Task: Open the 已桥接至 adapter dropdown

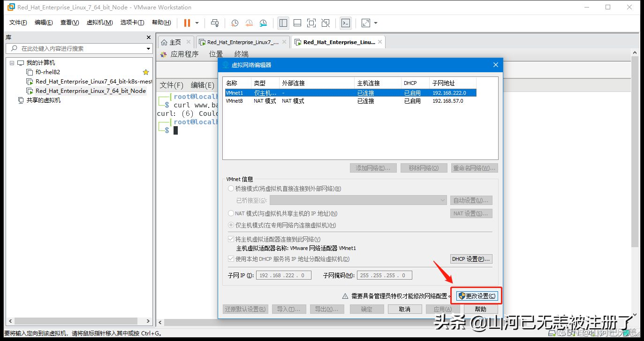Action: click(x=358, y=200)
